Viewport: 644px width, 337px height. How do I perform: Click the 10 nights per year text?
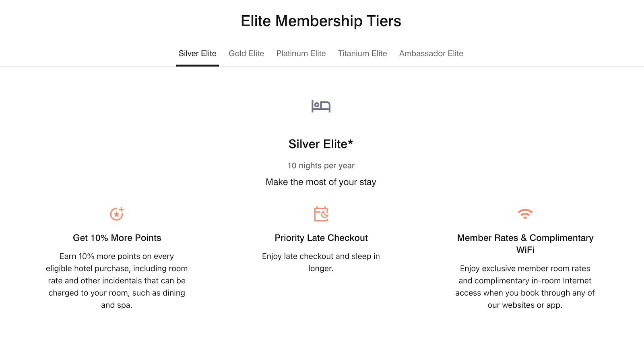[321, 166]
